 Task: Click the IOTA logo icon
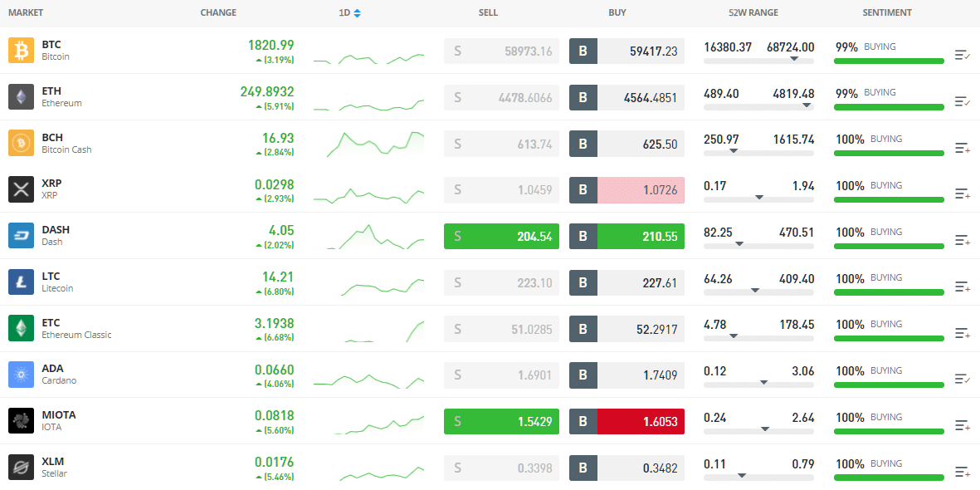coord(22,421)
